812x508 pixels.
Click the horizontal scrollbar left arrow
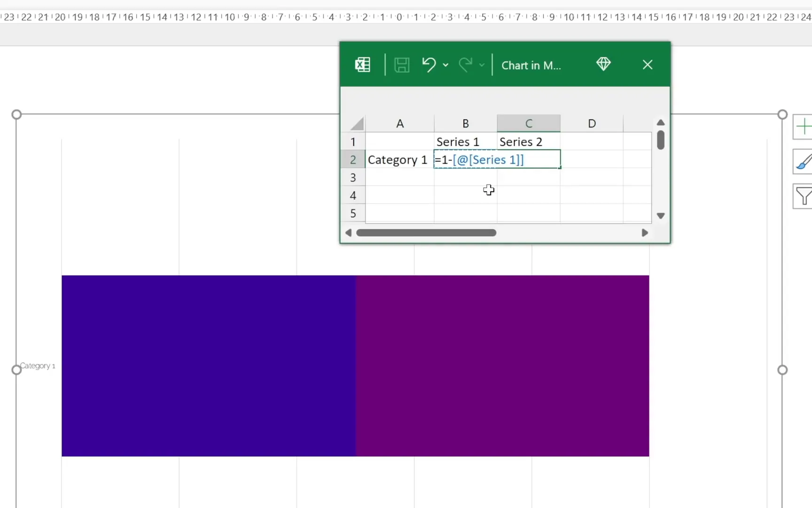click(348, 233)
